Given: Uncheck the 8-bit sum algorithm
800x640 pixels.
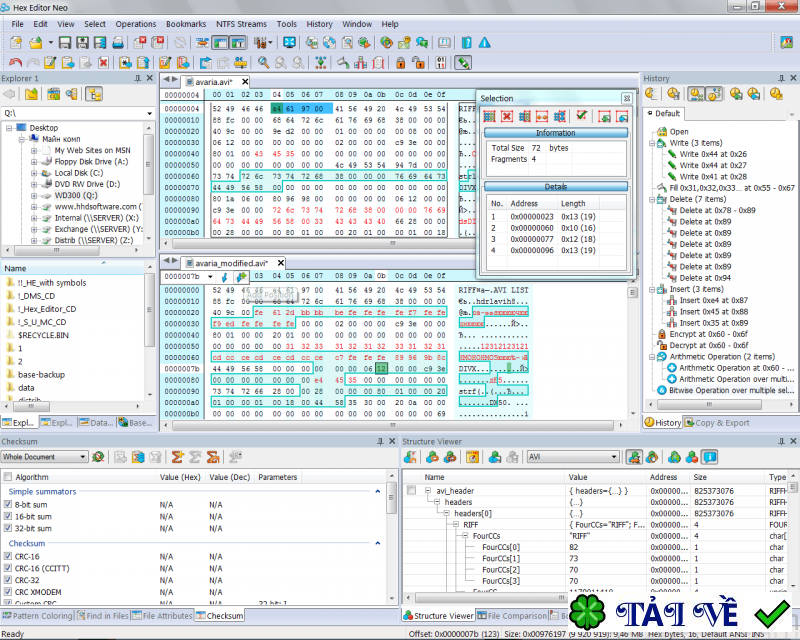Looking at the screenshot, I should (x=9, y=503).
